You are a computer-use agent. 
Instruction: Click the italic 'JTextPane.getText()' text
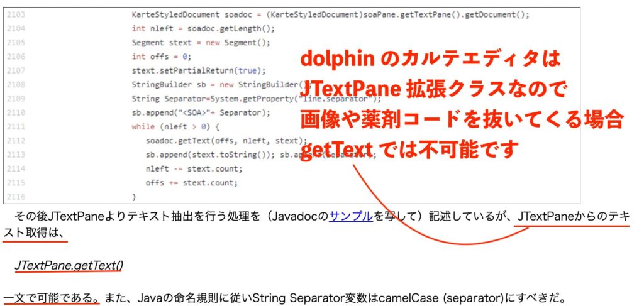(x=69, y=266)
